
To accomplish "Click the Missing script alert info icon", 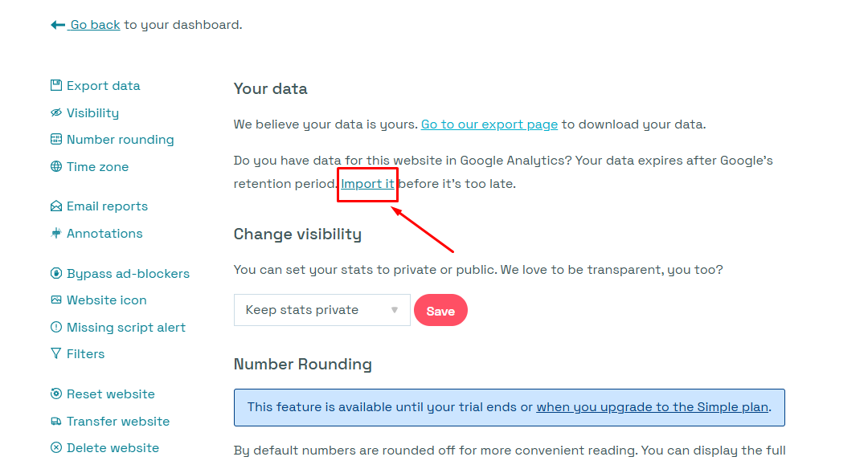I will click(x=55, y=327).
